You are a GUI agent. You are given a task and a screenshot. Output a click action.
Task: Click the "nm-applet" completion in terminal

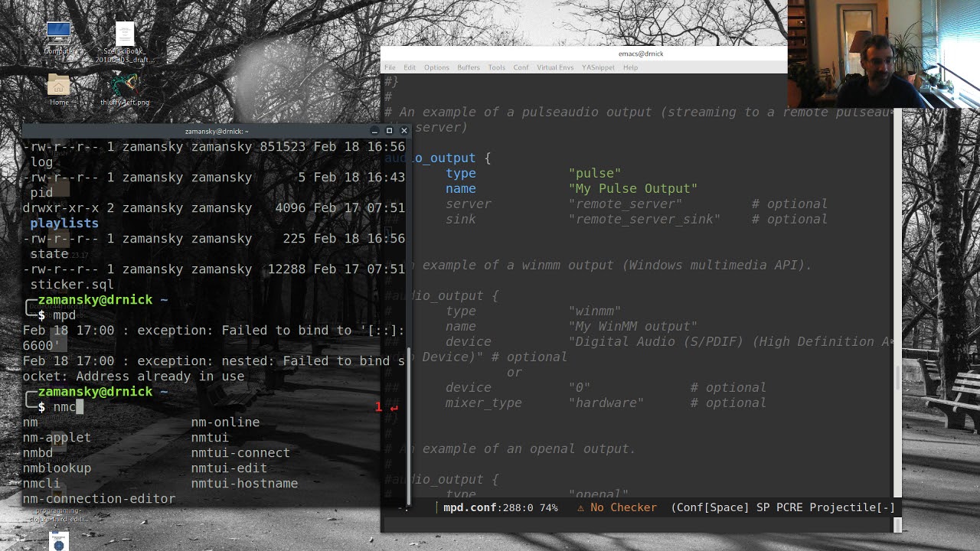(57, 437)
